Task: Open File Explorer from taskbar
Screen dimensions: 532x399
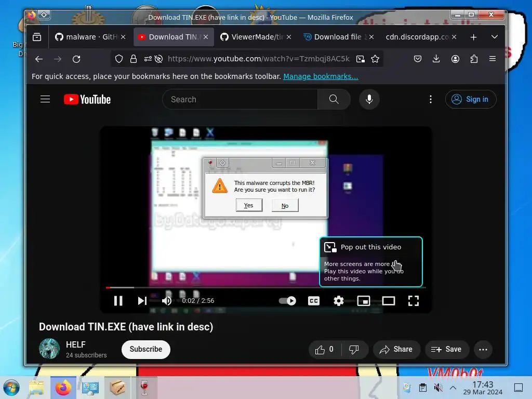Action: pyautogui.click(x=36, y=388)
